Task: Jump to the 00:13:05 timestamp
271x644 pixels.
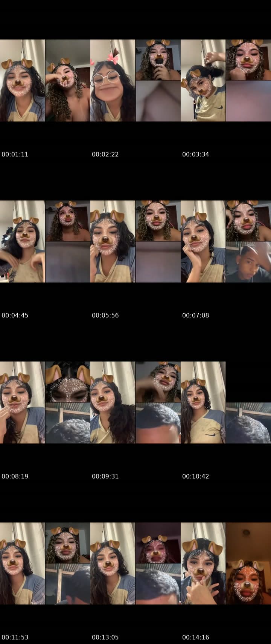Action: [x=105, y=637]
